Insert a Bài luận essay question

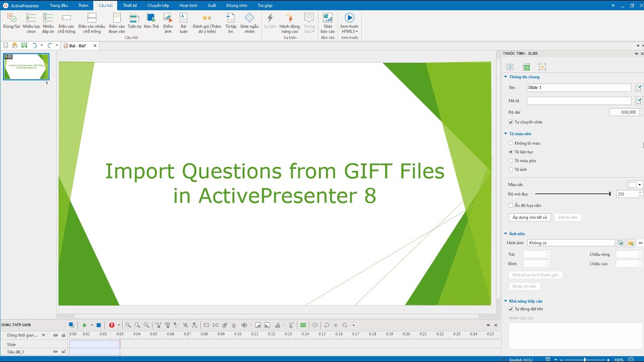(184, 23)
